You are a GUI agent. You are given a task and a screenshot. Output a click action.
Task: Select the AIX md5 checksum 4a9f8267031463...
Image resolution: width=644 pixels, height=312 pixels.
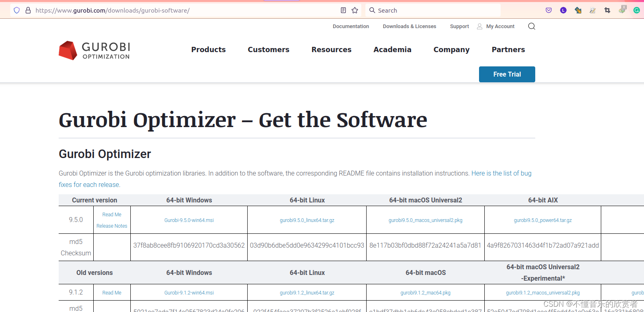pyautogui.click(x=543, y=246)
